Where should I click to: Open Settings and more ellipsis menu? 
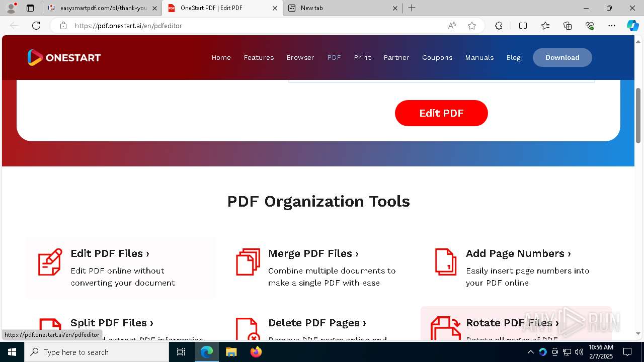click(x=612, y=26)
